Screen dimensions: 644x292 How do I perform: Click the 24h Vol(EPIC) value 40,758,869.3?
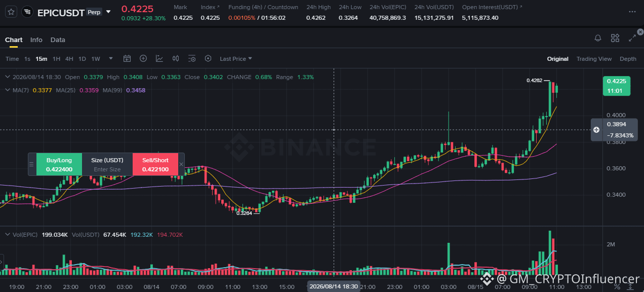coord(388,18)
